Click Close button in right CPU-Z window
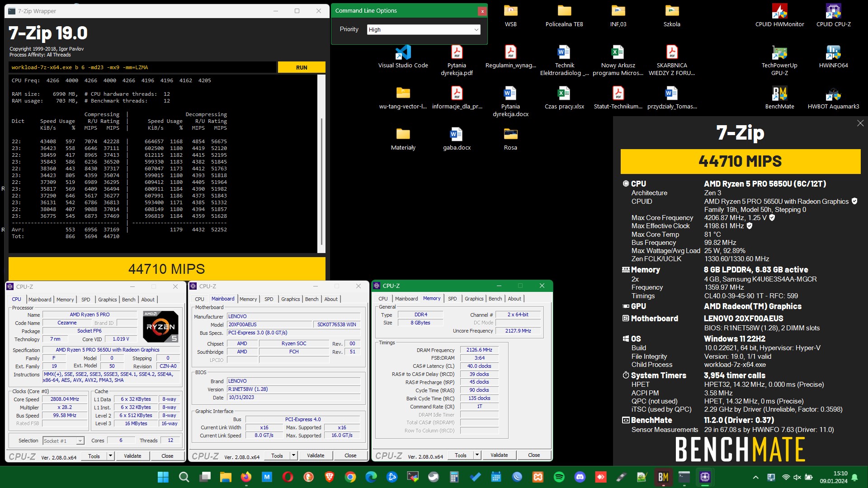 tap(534, 455)
